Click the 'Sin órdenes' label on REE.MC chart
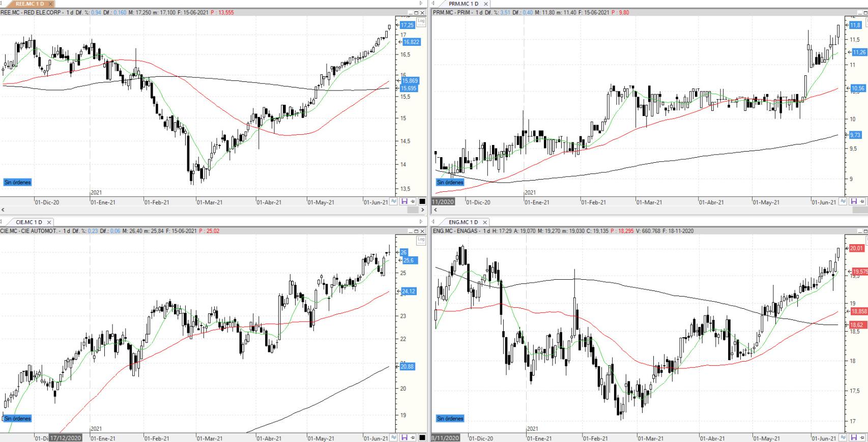The width and height of the screenshot is (868, 442). point(18,182)
